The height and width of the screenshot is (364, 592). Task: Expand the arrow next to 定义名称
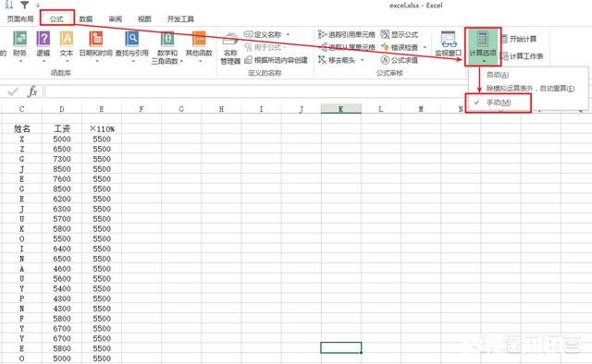coord(288,34)
